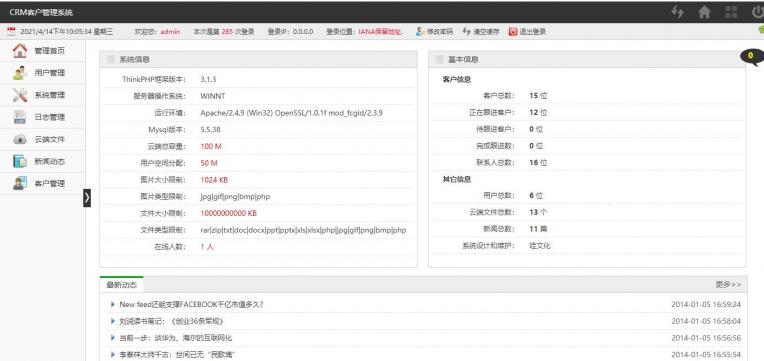The image size is (764, 361).
Task: Click the file type list starting with rar|zip|txt
Action: tap(303, 230)
